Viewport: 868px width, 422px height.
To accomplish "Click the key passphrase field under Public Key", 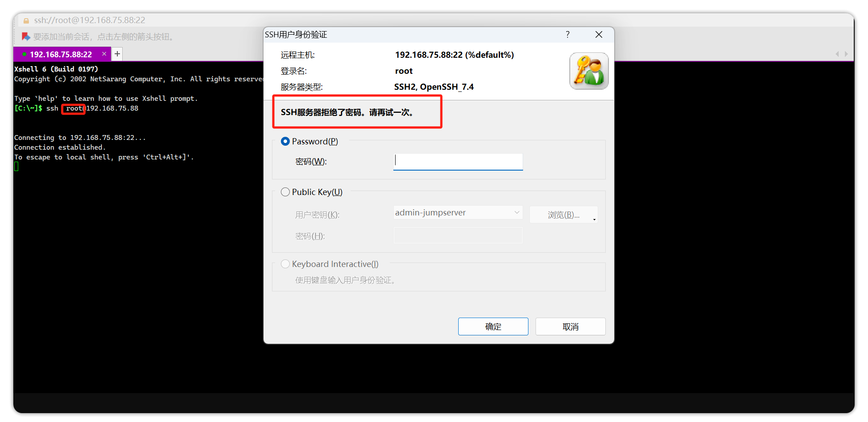I will (458, 235).
